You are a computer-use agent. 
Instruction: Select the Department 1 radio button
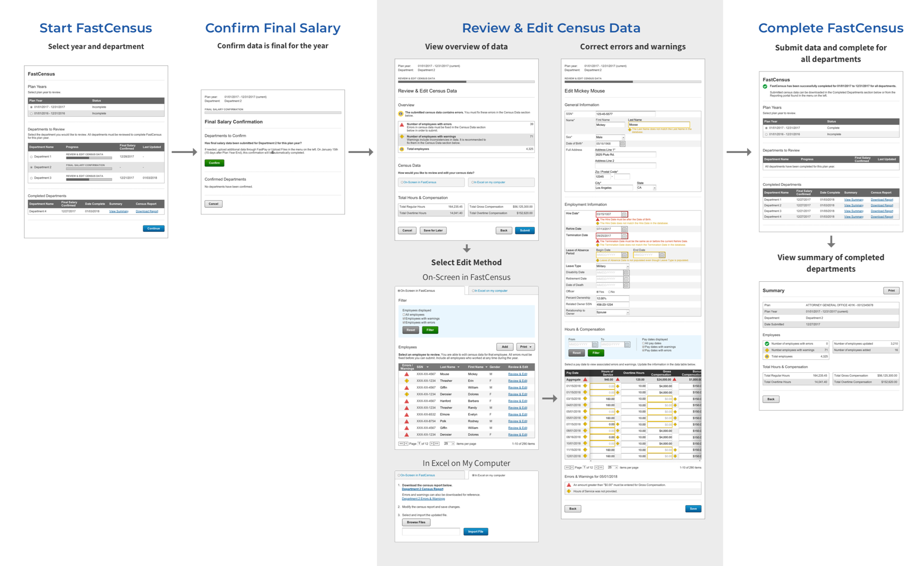(31, 157)
